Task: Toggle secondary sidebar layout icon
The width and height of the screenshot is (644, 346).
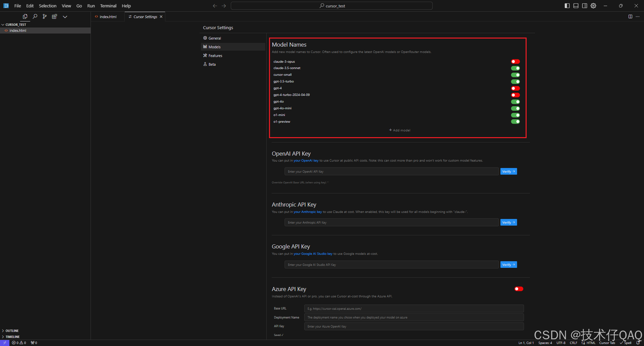Action: pos(585,6)
